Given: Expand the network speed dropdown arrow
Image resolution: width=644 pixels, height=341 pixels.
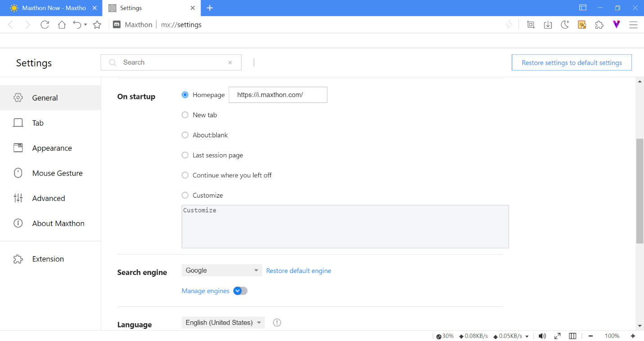Looking at the screenshot, I should [x=527, y=336].
